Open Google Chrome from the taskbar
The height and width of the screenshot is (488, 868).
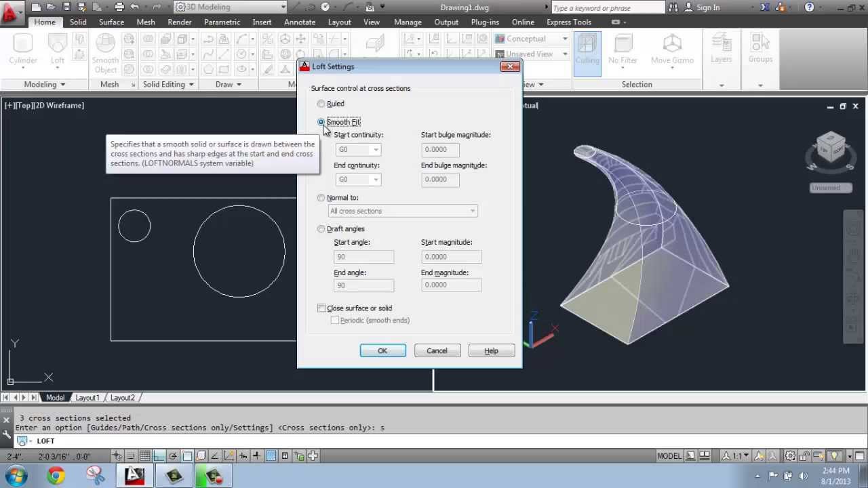pyautogui.click(x=56, y=476)
